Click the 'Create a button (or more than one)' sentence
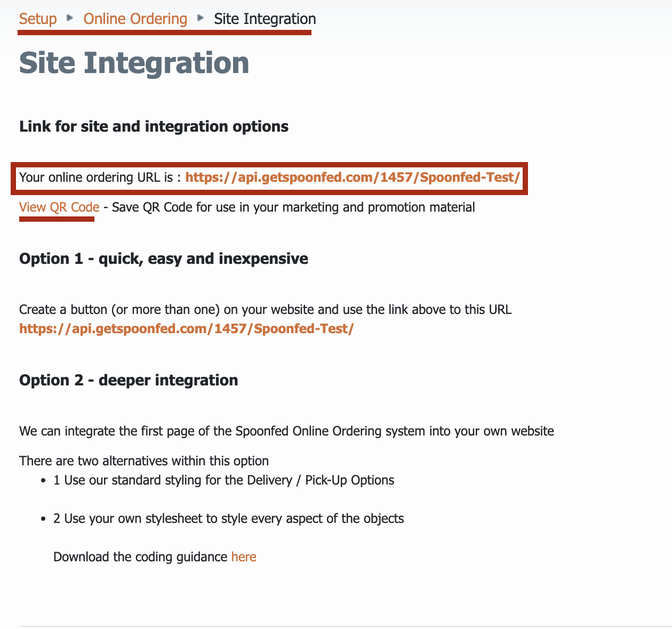672x629 pixels. pyautogui.click(x=266, y=310)
